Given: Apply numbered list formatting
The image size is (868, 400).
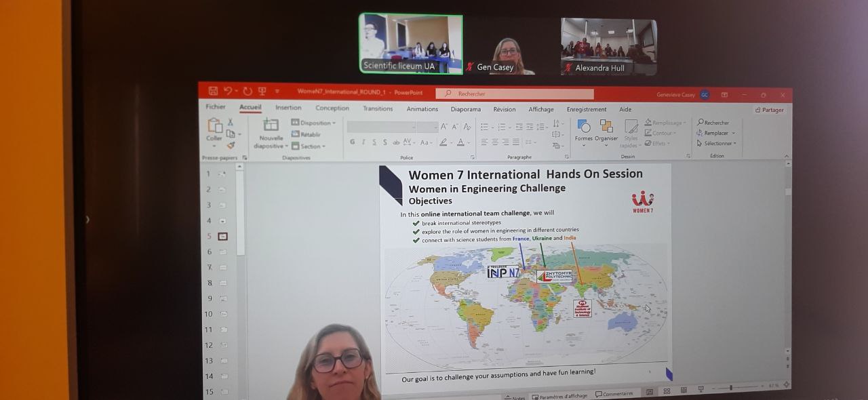Looking at the screenshot, I should (502, 127).
